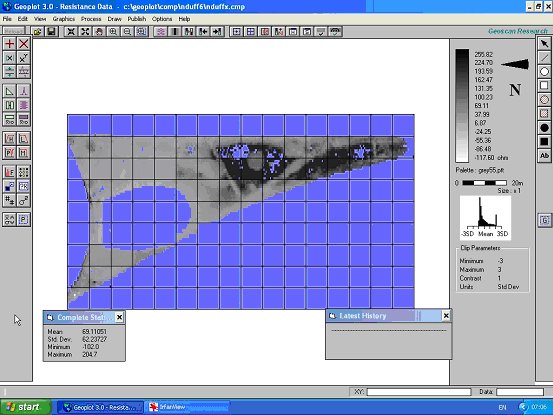Click the triangle Slope Correction tool icon
This screenshot has width=553, height=415.
10,91
